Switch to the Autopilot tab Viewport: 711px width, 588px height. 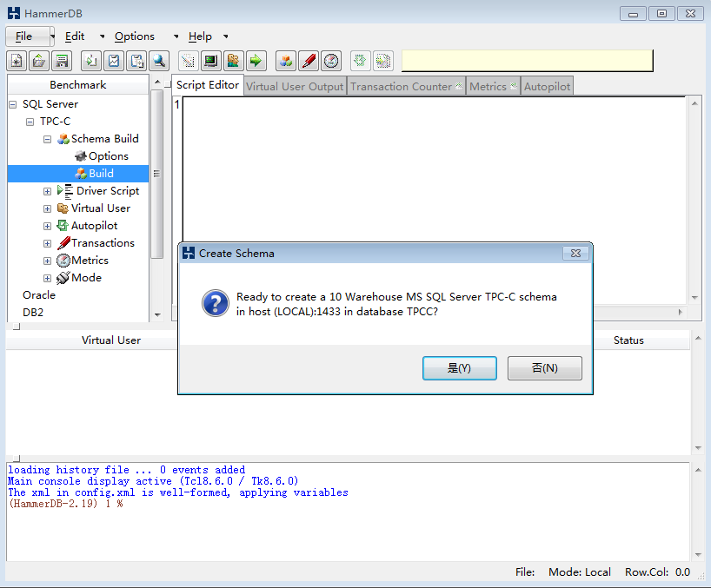coord(548,86)
